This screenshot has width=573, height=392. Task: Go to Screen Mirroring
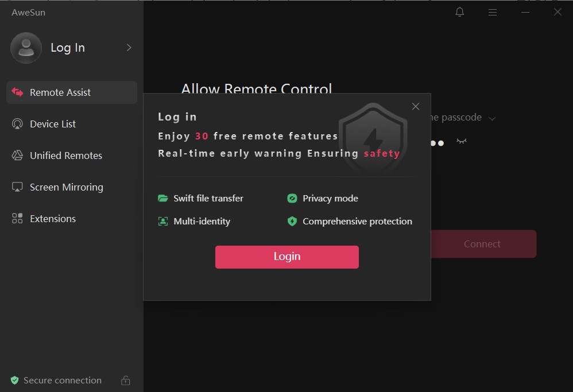[66, 187]
